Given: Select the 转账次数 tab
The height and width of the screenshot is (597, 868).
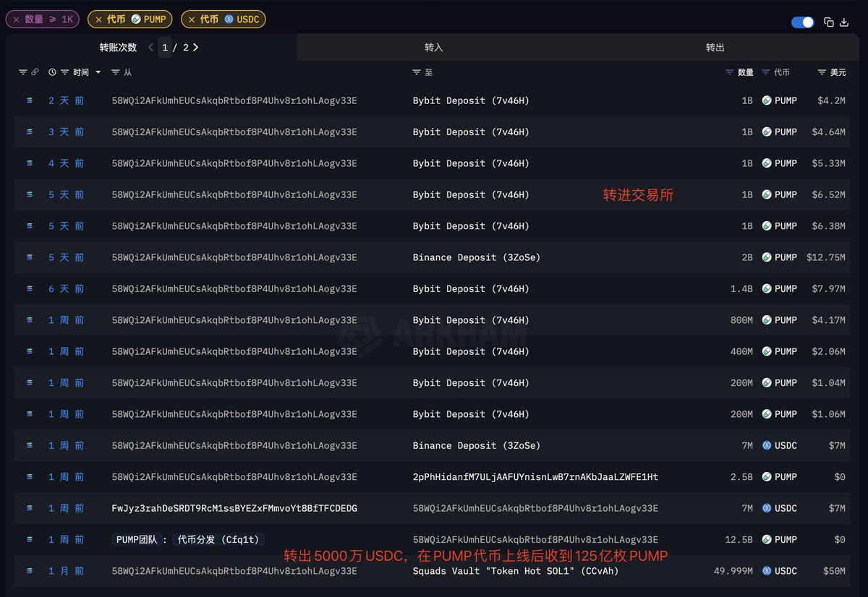Looking at the screenshot, I should pyautogui.click(x=118, y=47).
